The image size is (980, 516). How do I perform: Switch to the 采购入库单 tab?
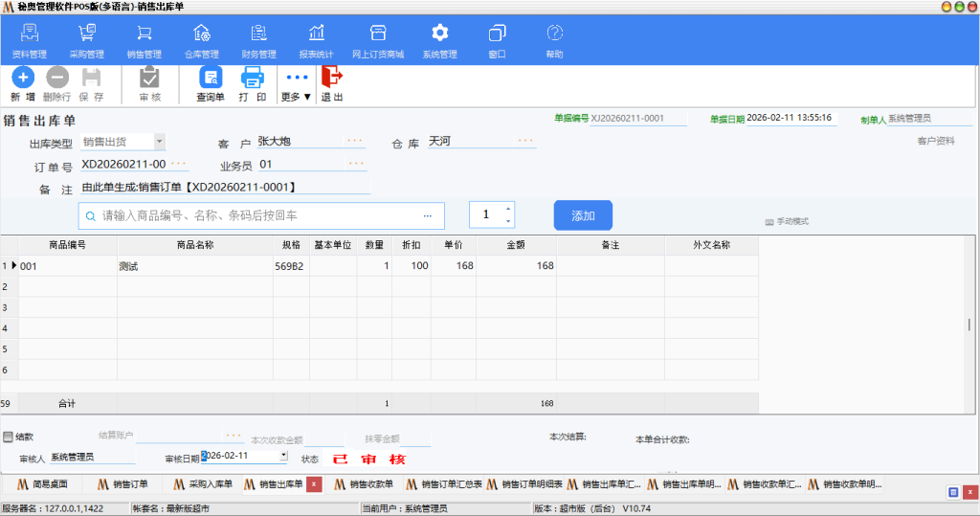pyautogui.click(x=203, y=484)
